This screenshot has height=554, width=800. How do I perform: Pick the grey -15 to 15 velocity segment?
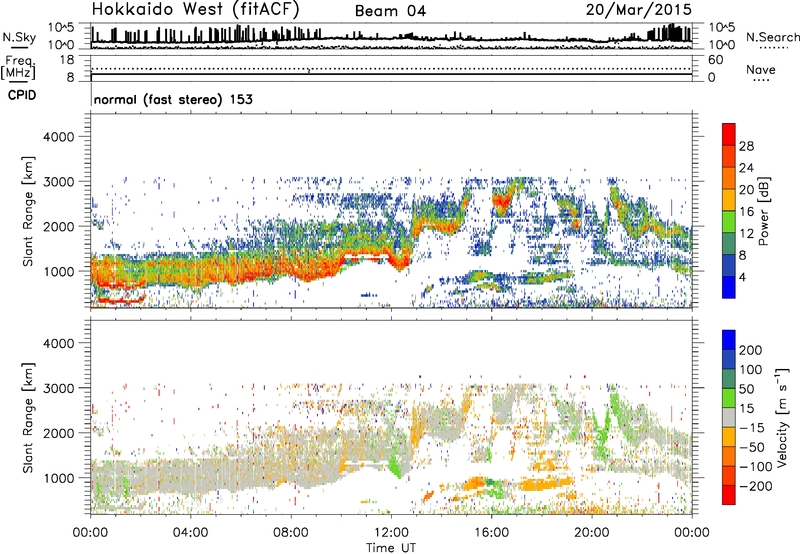pos(729,417)
